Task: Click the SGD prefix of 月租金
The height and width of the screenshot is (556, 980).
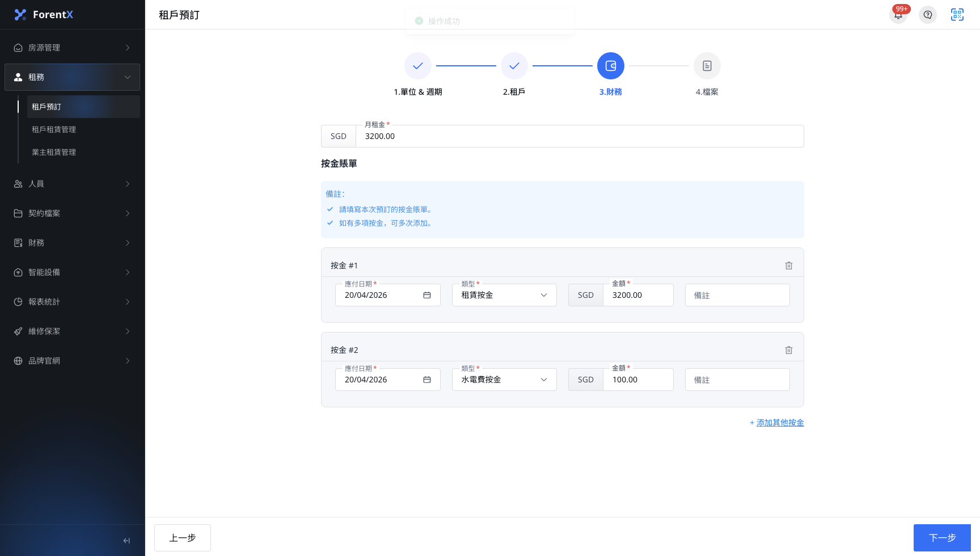Action: tap(339, 136)
